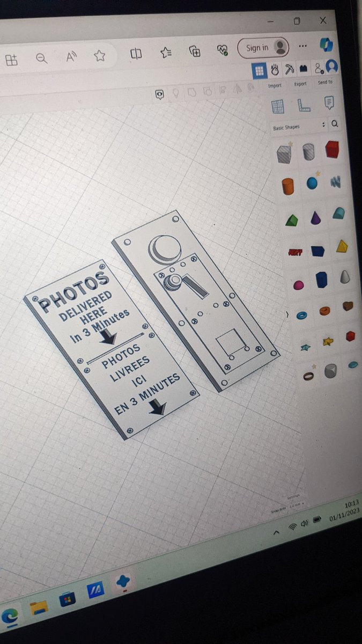
Task: Open Edge Collections icon
Action: coord(195,52)
